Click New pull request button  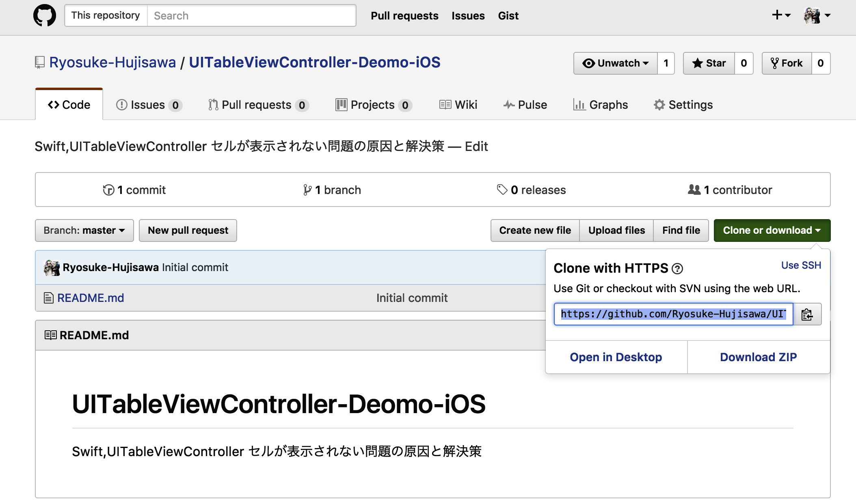tap(188, 230)
